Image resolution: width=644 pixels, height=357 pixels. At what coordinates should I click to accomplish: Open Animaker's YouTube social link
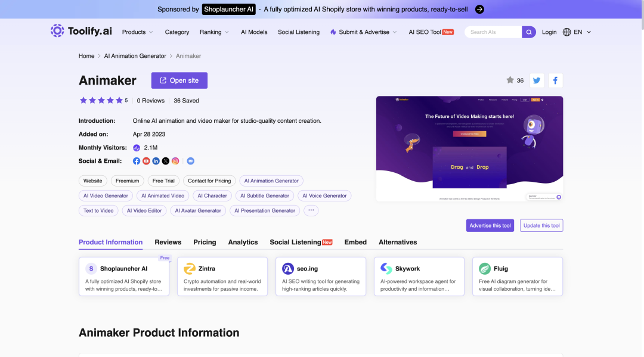click(146, 161)
